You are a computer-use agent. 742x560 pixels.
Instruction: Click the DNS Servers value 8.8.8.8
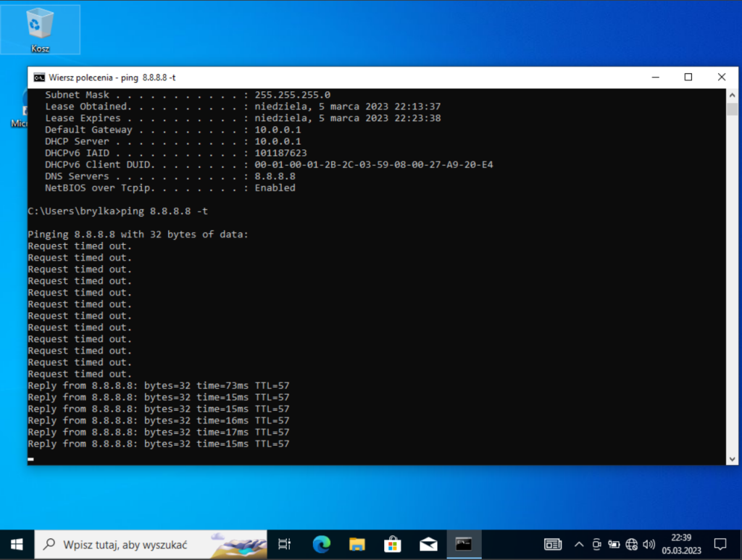275,177
